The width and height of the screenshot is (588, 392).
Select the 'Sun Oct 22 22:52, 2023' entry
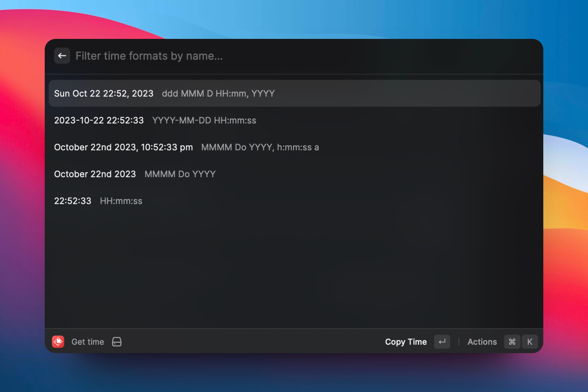104,93
